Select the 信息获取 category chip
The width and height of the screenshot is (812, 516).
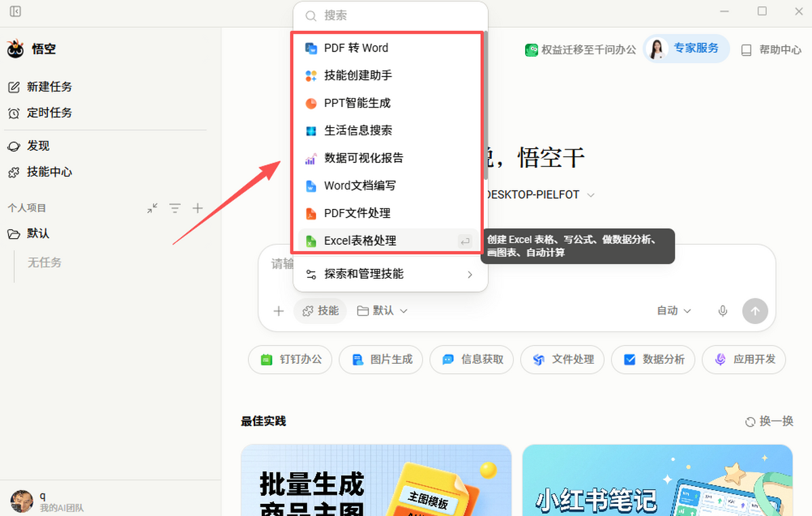pos(472,360)
